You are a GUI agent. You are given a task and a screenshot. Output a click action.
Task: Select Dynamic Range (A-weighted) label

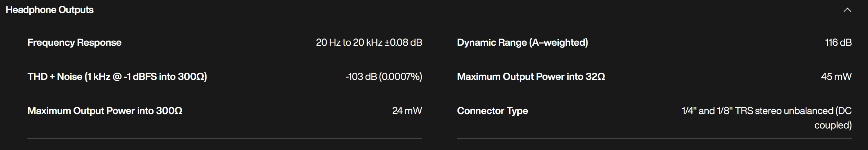tap(523, 42)
